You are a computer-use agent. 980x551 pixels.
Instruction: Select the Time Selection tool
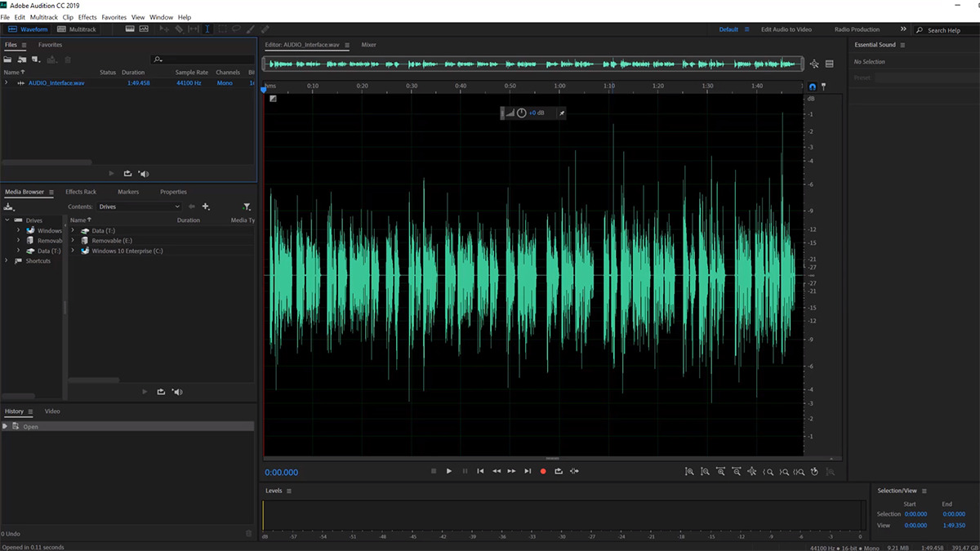(207, 29)
